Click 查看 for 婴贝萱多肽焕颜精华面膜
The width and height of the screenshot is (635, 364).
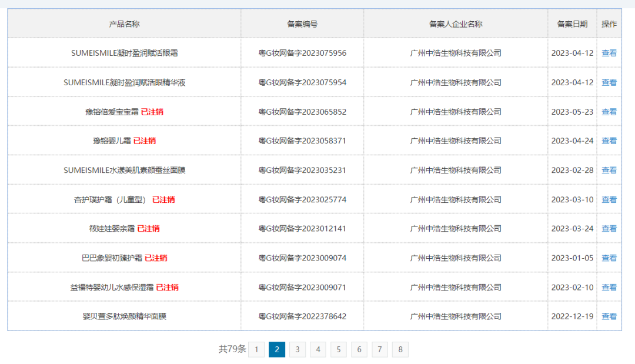(609, 316)
